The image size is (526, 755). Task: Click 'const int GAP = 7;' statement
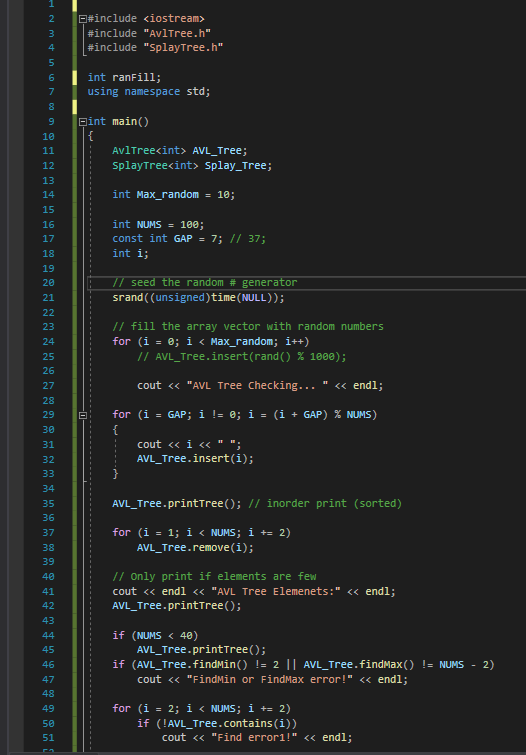click(x=168, y=238)
